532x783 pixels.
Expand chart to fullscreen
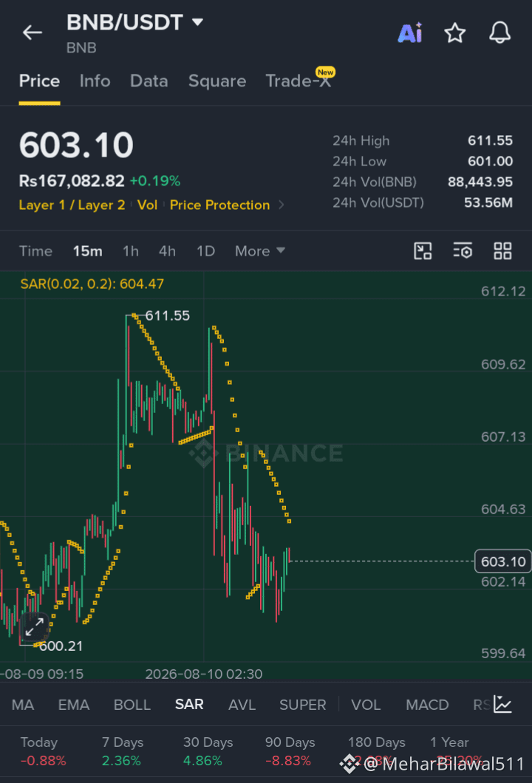click(x=35, y=626)
